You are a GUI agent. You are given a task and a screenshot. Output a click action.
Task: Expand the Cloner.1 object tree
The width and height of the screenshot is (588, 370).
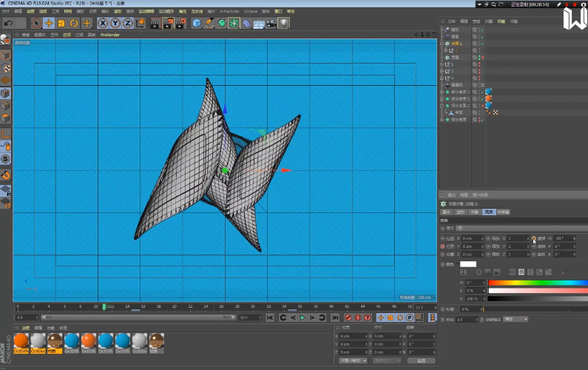point(442,44)
